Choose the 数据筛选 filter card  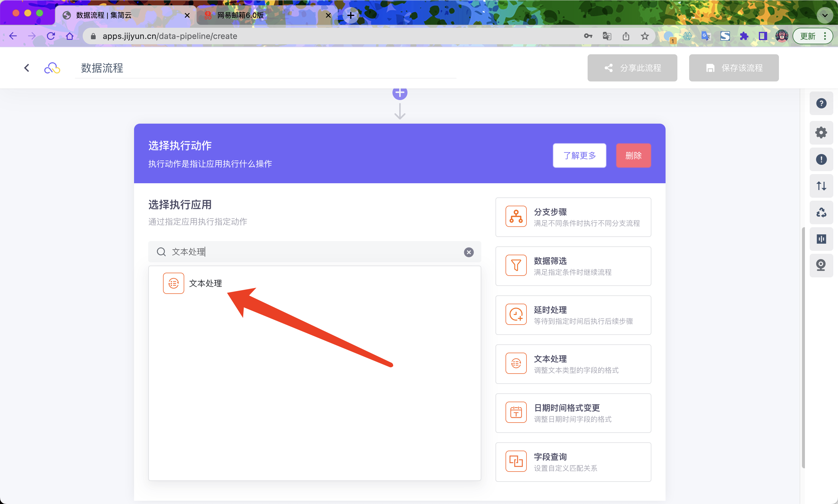click(573, 266)
